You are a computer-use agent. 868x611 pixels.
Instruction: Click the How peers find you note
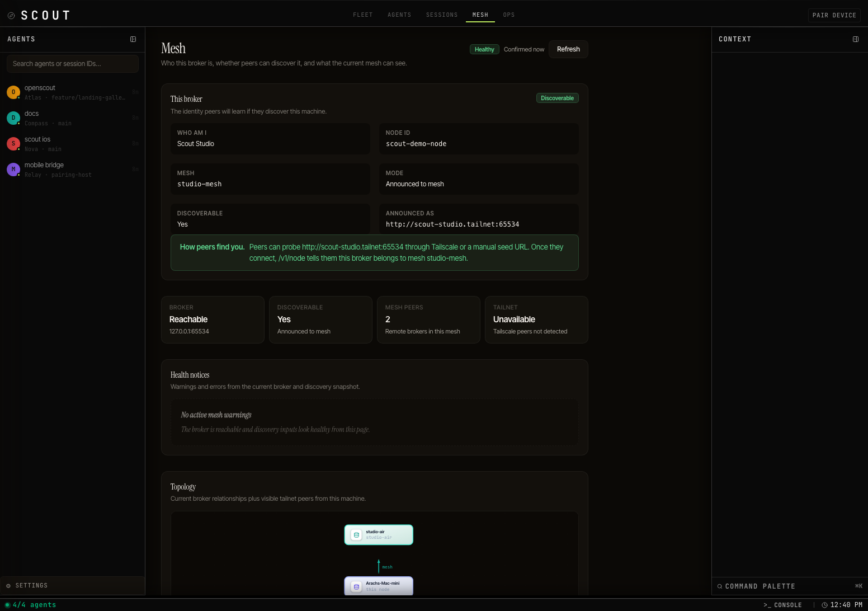point(375,252)
